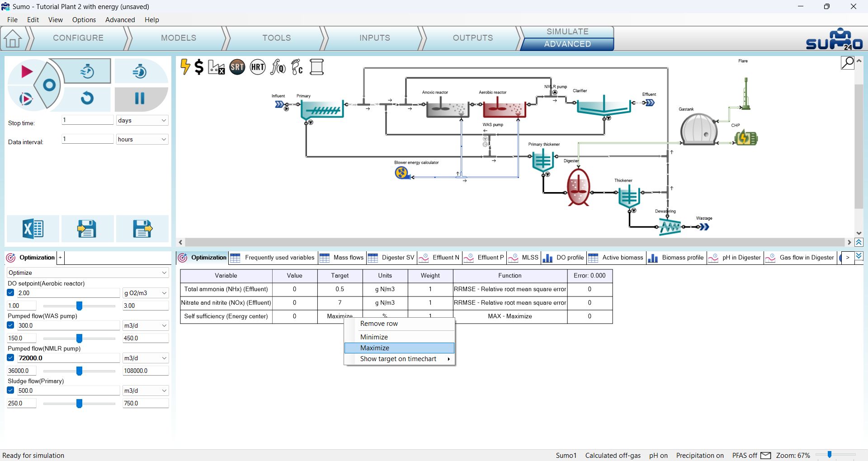Image resolution: width=868 pixels, height=461 pixels.
Task: Go to the CONFIGURE step
Action: point(78,38)
